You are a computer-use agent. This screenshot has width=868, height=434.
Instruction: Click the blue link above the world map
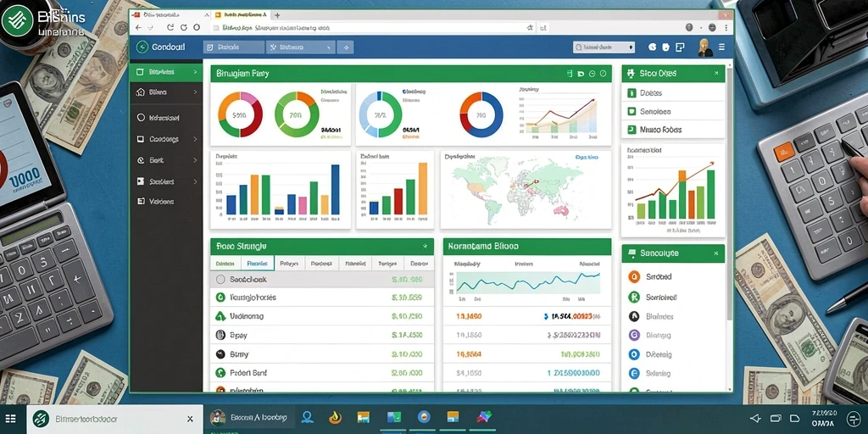pos(587,157)
